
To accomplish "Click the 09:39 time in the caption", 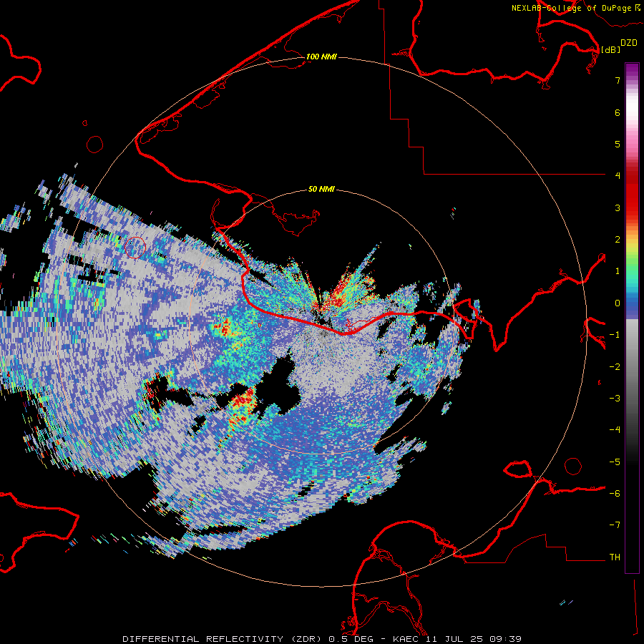I will click(x=506, y=639).
